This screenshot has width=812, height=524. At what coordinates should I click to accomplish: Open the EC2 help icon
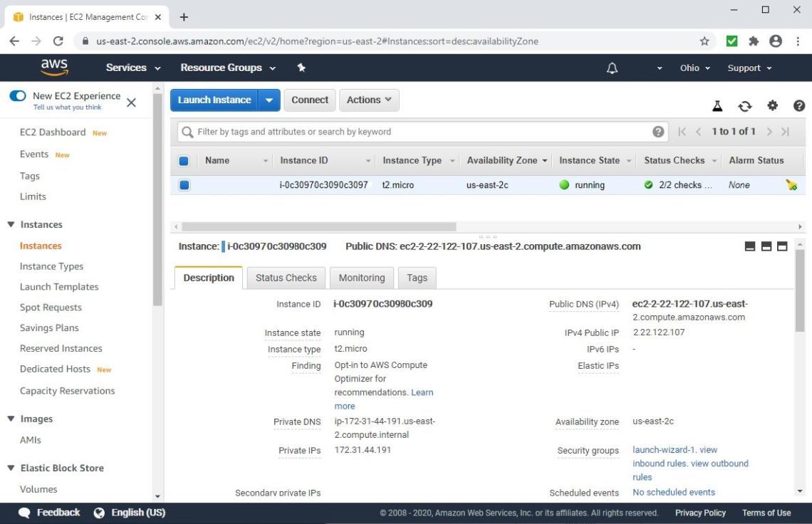[x=798, y=105]
